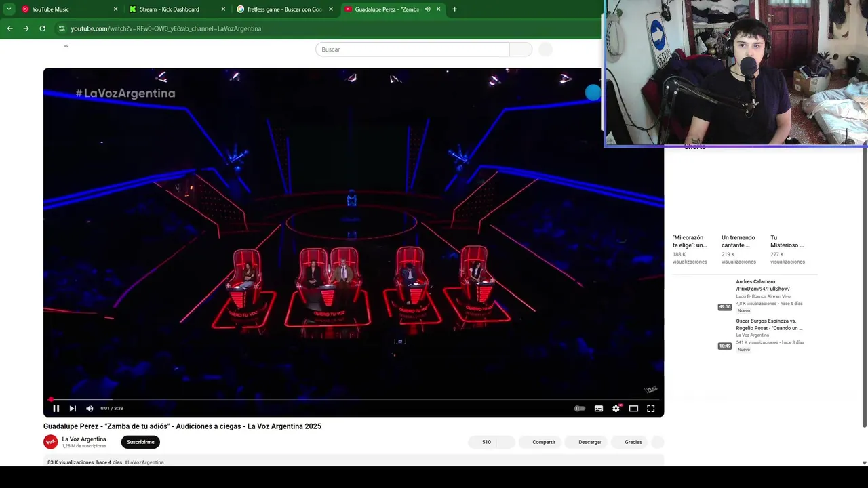Open the #LaVozArgentina hashtag link

144,462
